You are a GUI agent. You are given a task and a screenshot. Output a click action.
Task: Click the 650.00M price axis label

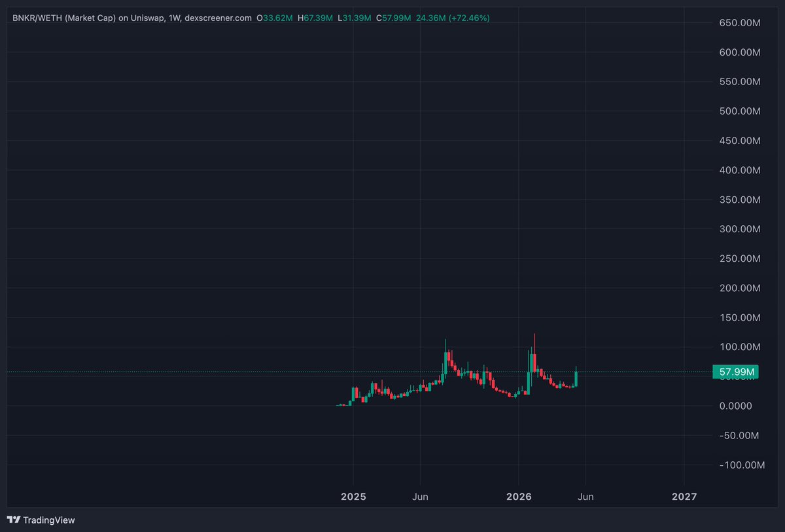tap(739, 23)
